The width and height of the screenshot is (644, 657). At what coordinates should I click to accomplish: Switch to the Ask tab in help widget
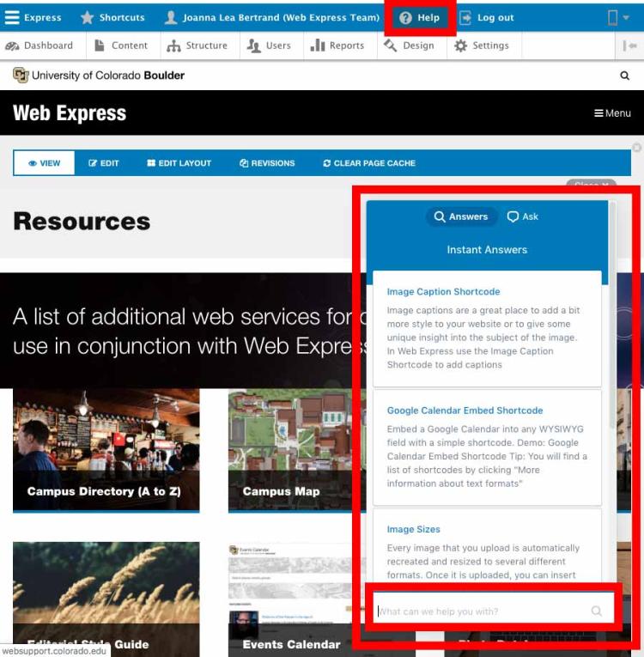click(x=523, y=216)
